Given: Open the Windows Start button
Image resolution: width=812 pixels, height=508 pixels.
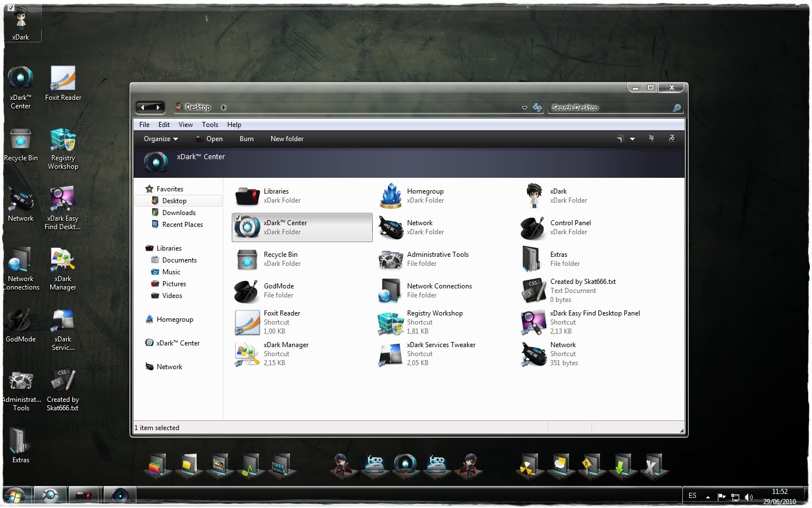Looking at the screenshot, I should 15,496.
